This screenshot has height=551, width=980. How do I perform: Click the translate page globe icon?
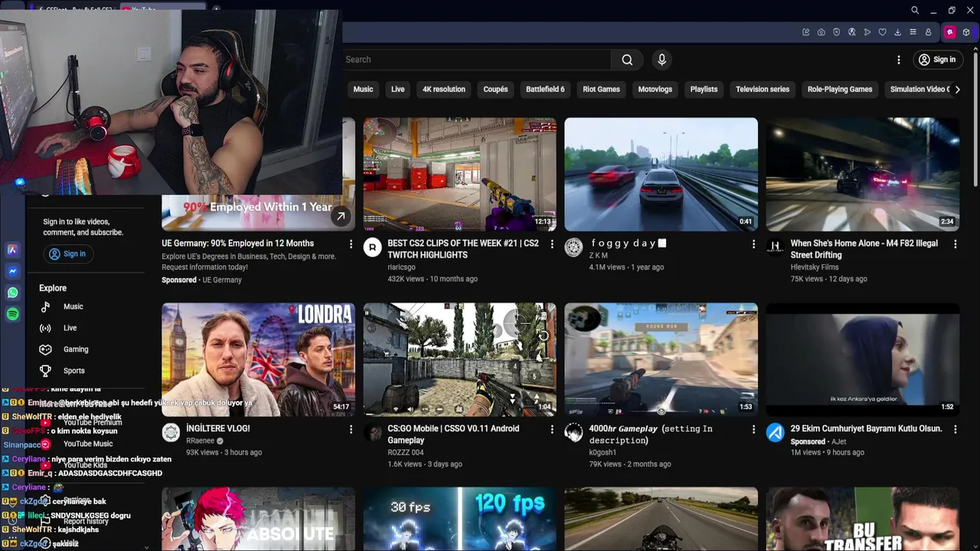click(851, 32)
